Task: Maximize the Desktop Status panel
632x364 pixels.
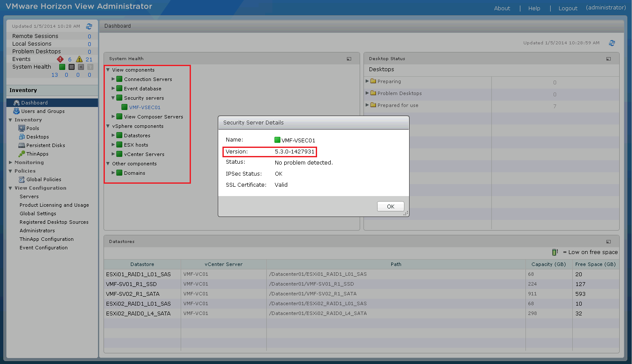Action: pos(609,59)
